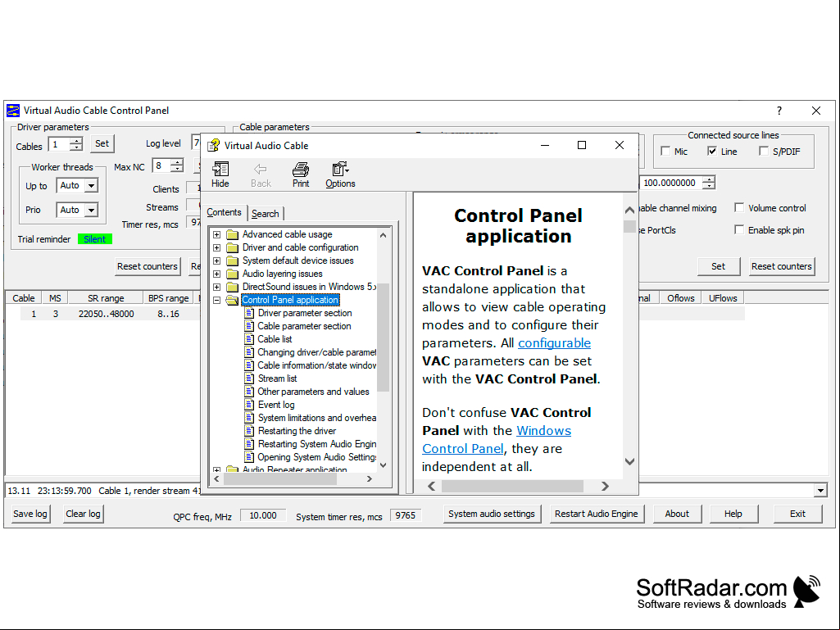Image resolution: width=840 pixels, height=630 pixels.
Task: Click the page icon beside Event log
Action: pyautogui.click(x=249, y=405)
